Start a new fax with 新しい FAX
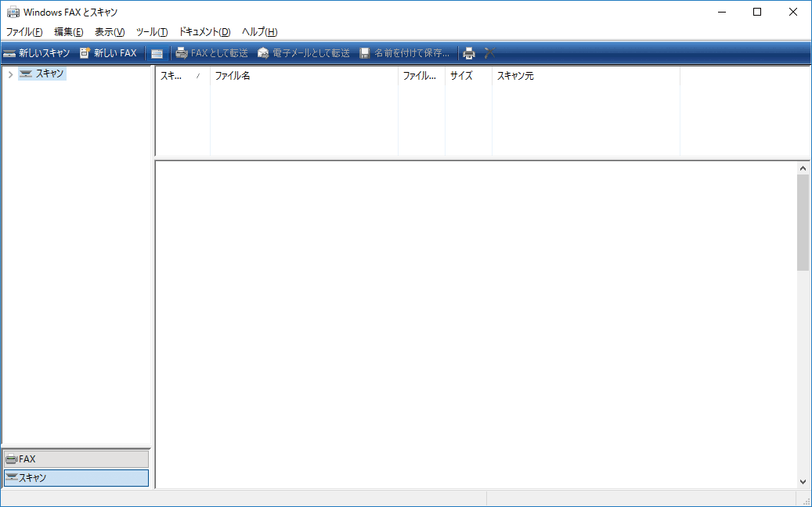This screenshot has width=812, height=507. 108,53
